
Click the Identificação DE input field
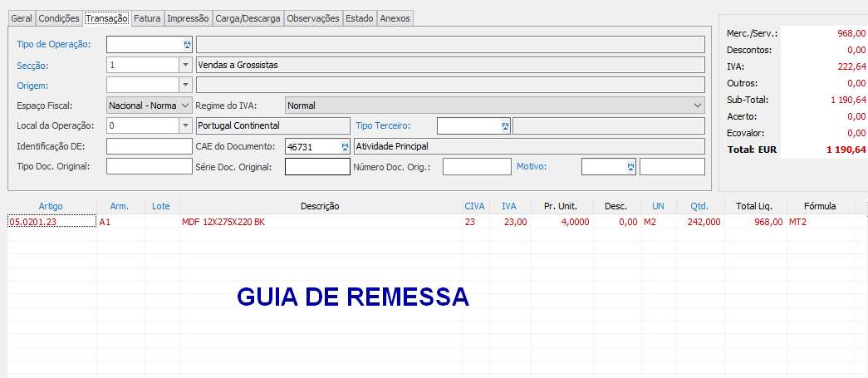coord(150,146)
